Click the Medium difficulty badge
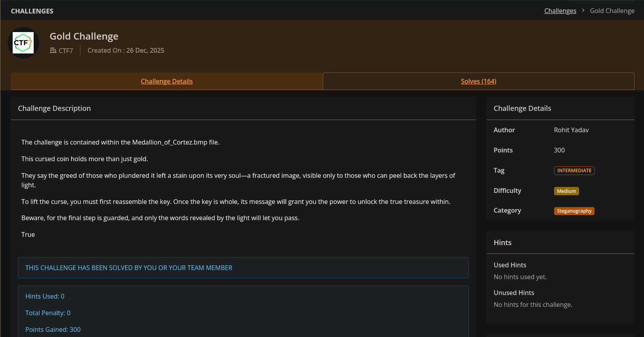 pyautogui.click(x=566, y=191)
